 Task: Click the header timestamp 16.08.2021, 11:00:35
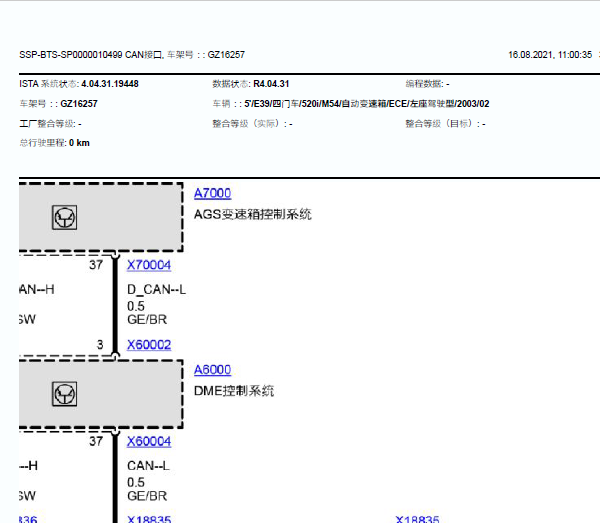550,55
